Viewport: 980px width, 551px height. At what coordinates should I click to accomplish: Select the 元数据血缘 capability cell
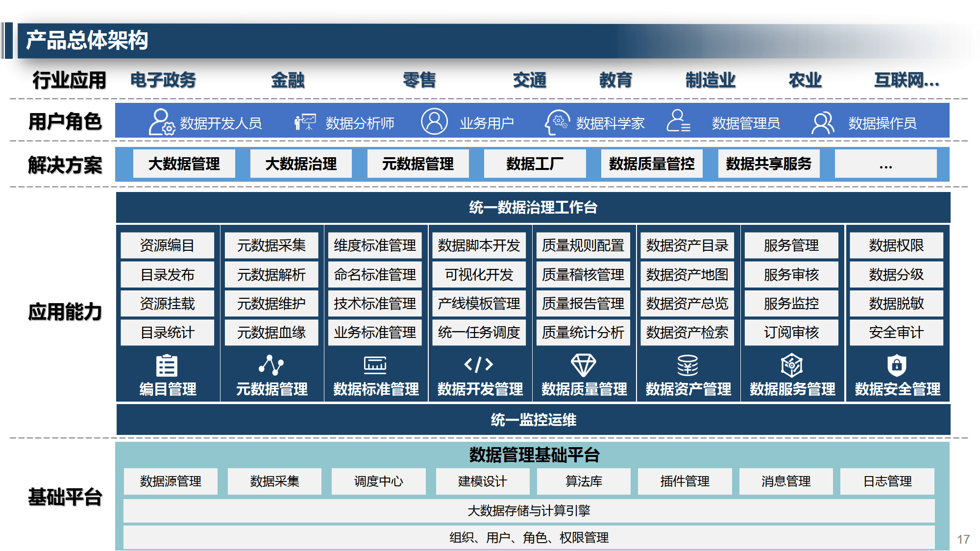coord(271,333)
